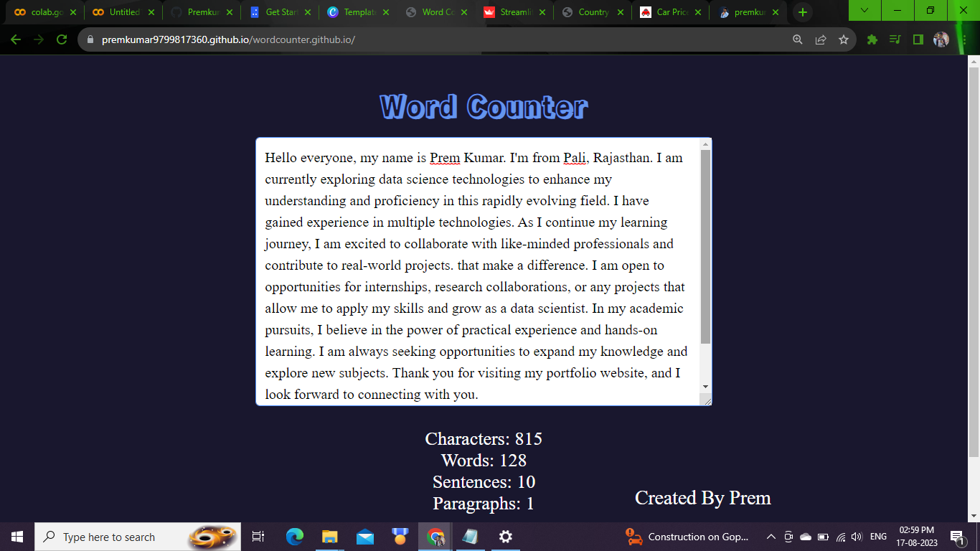Image resolution: width=980 pixels, height=551 pixels.
Task: Open the page zoom magnifier icon
Action: pos(797,40)
